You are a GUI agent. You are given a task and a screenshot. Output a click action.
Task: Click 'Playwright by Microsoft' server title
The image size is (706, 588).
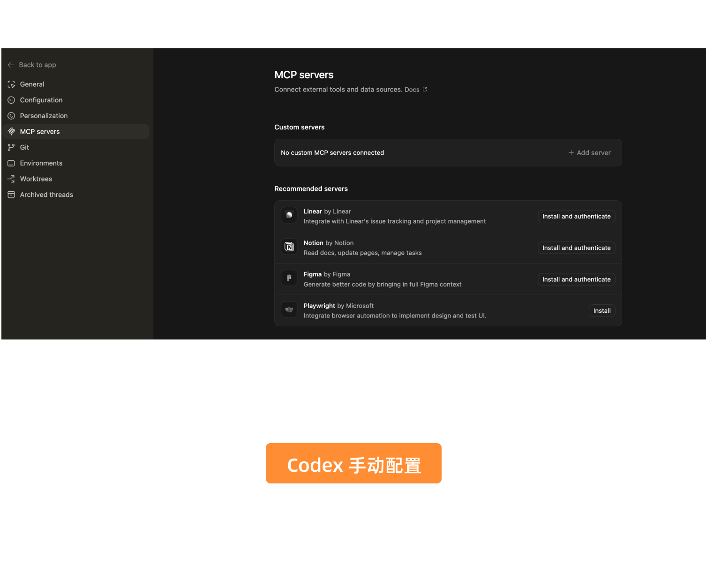pyautogui.click(x=338, y=306)
